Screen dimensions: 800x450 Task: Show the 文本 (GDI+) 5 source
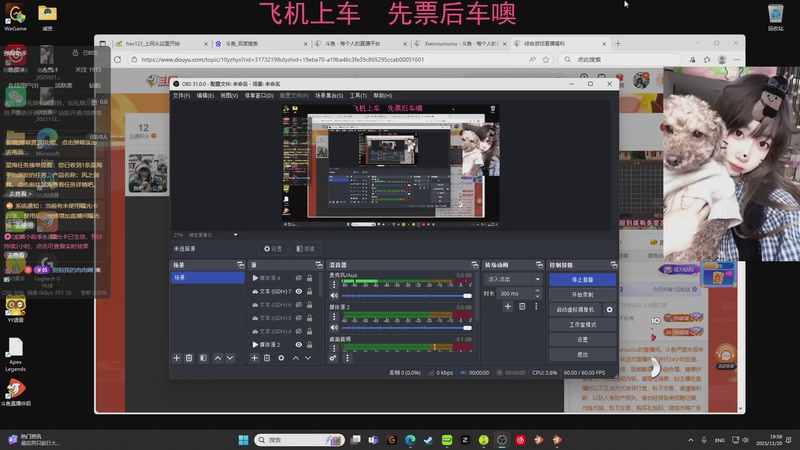point(298,318)
